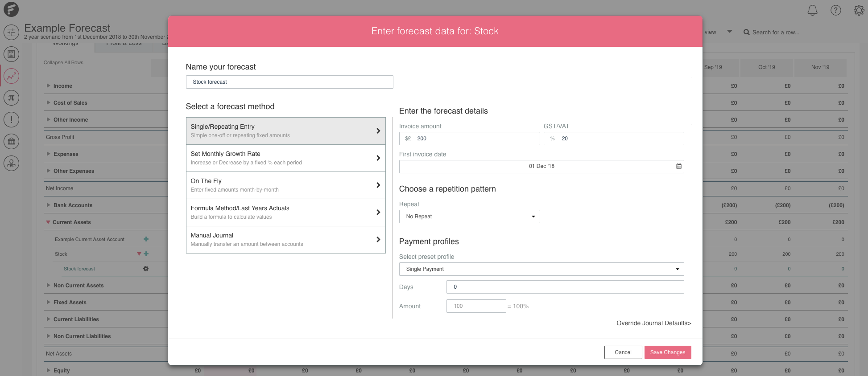Click the Futrli logo icon
This screenshot has height=376, width=868.
11,9
